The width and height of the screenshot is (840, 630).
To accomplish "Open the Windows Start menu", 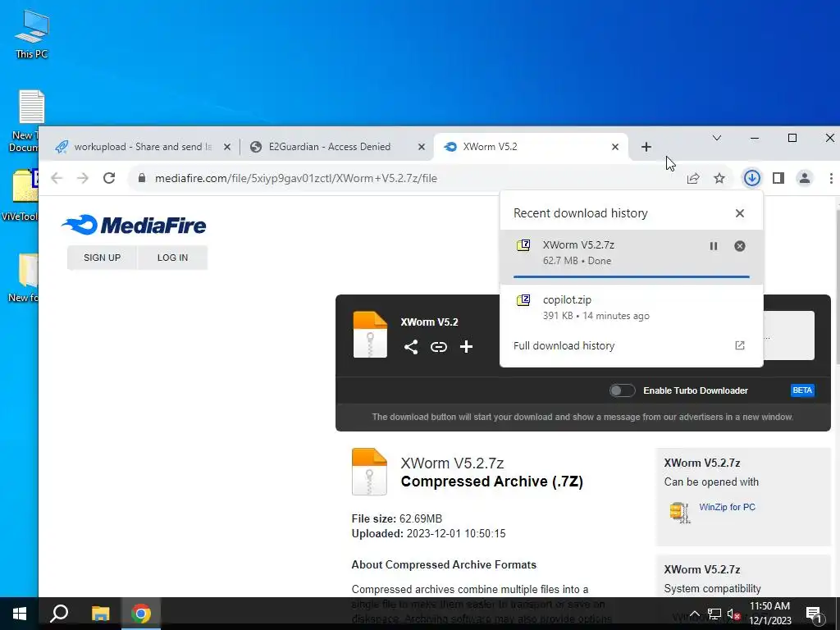I will (x=20, y=614).
